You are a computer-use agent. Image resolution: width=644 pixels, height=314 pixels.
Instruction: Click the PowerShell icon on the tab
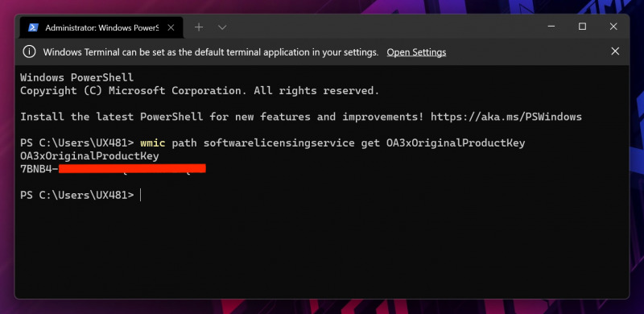click(33, 27)
